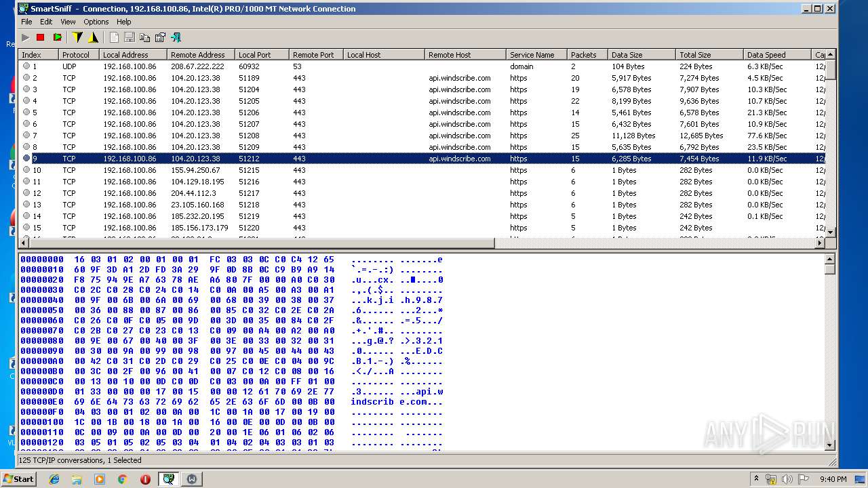Viewport: 868px width, 488px height.
Task: Sort by the Local Address column header
Action: (133, 55)
